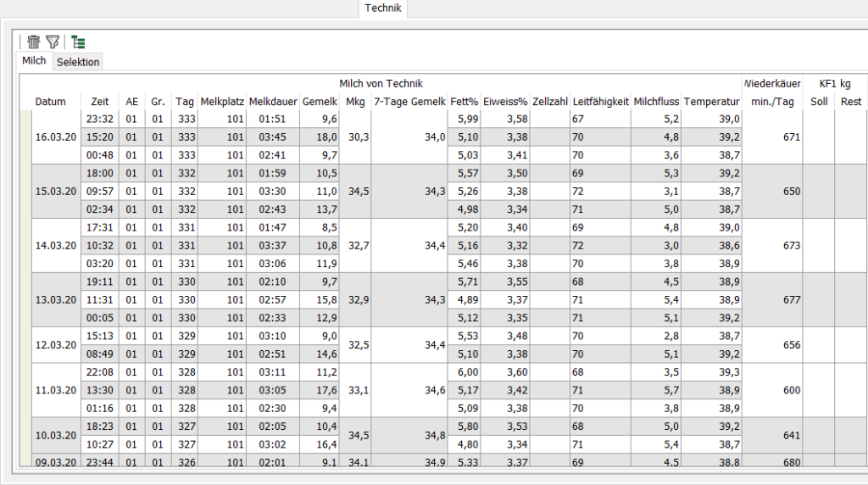Click the Soll column header
Image resolution: width=868 pixels, height=485 pixels.
point(819,102)
